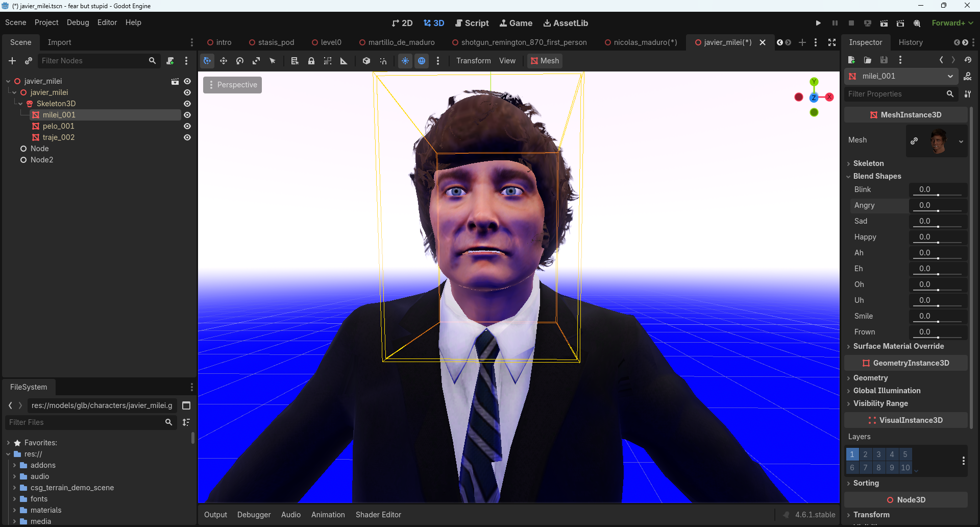Screen dimensions: 980x527
Task: Open the Forward+ renderer dropdown
Action: (952, 23)
